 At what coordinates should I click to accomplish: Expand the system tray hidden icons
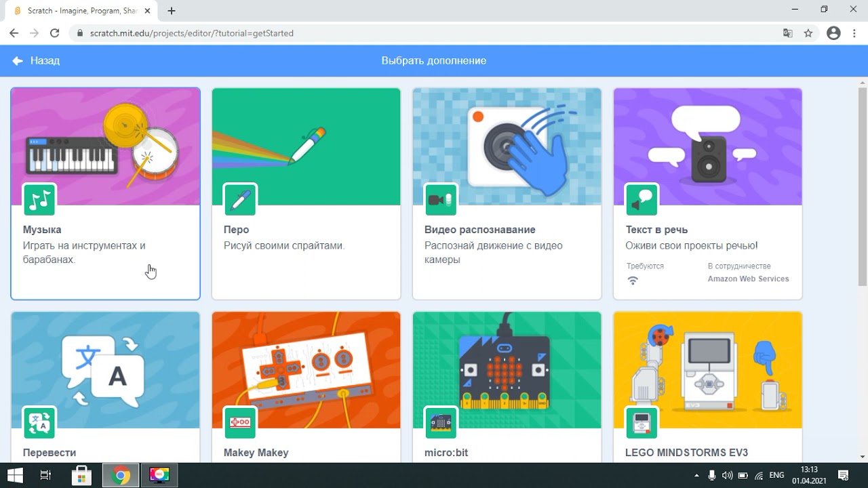[x=696, y=475]
